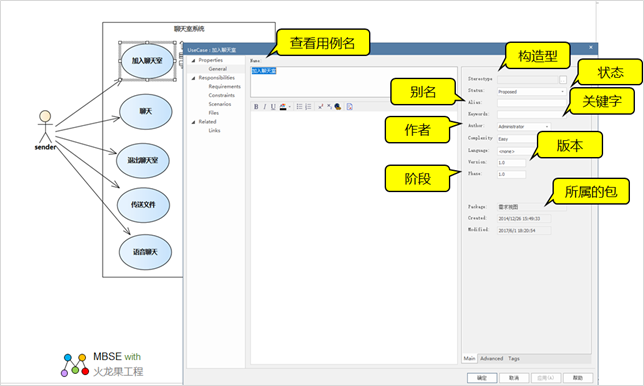
Task: Switch to the Tags tab
Action: [513, 358]
